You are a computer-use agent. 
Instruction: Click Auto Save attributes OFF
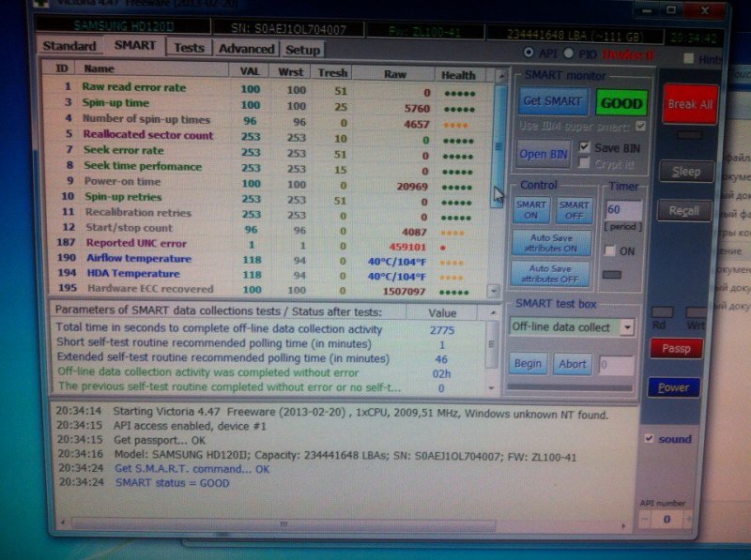click(x=552, y=274)
